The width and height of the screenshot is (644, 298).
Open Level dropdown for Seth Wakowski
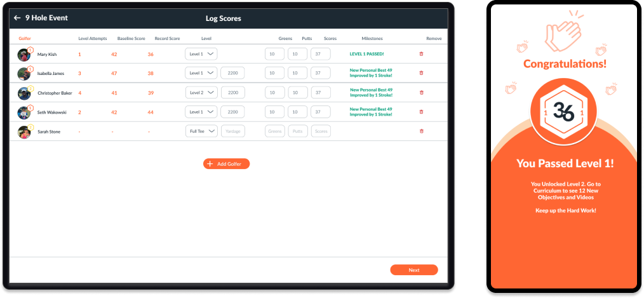(x=201, y=112)
